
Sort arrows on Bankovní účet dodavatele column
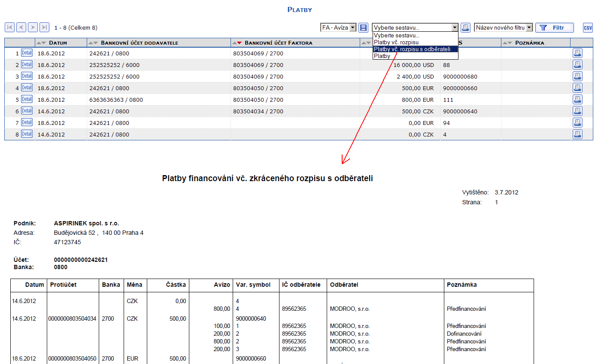point(93,43)
